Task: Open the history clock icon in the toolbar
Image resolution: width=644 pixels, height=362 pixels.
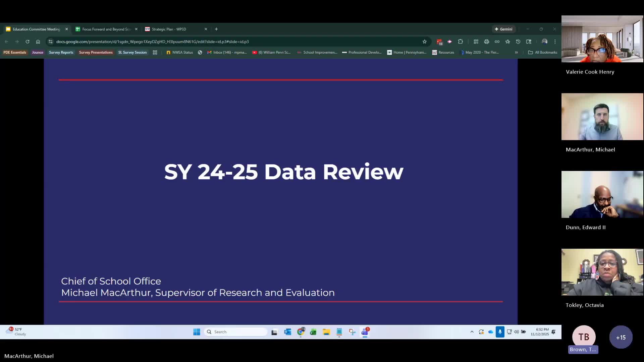Action: [518, 42]
